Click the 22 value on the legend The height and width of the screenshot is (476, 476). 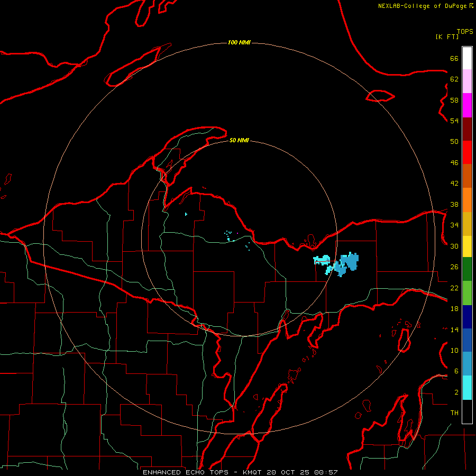click(x=454, y=288)
